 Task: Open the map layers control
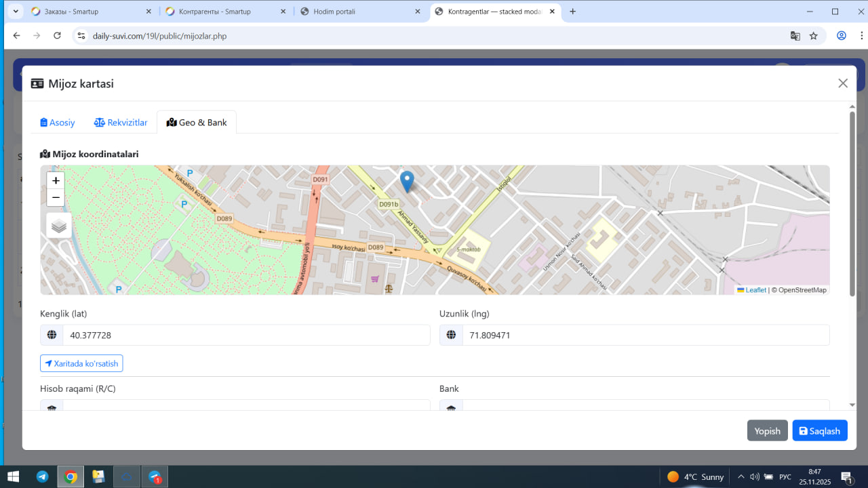tap(59, 226)
